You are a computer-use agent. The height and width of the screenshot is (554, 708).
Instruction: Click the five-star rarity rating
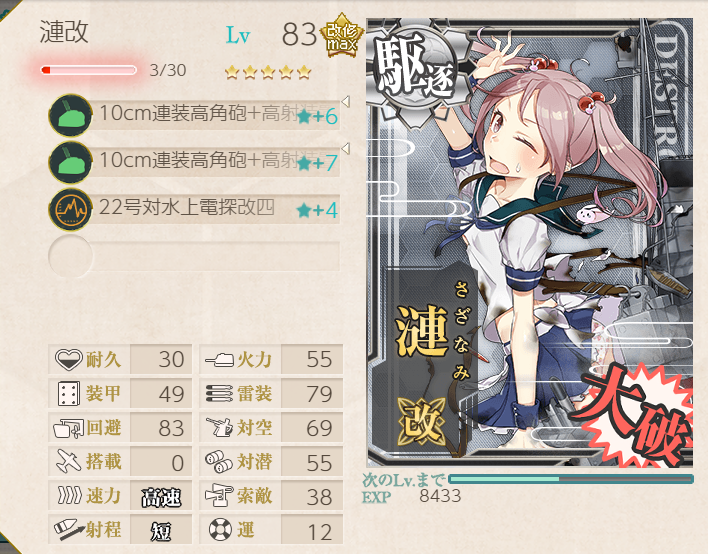tap(268, 72)
